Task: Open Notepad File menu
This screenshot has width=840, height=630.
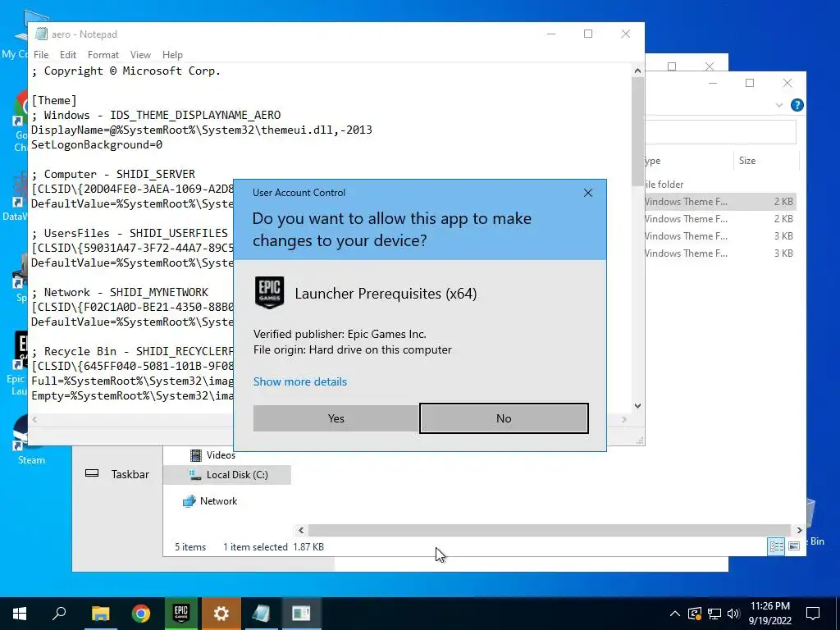Action: (x=41, y=55)
